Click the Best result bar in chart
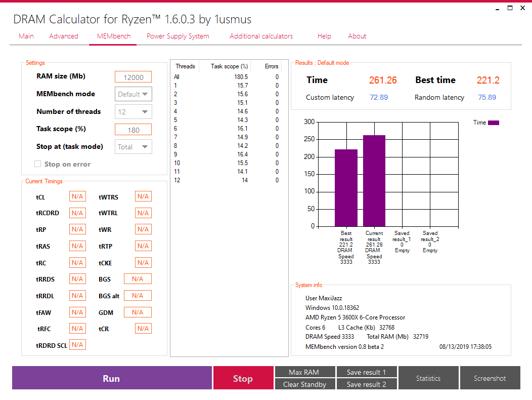Viewport: 532px width, 400px height. (346, 188)
